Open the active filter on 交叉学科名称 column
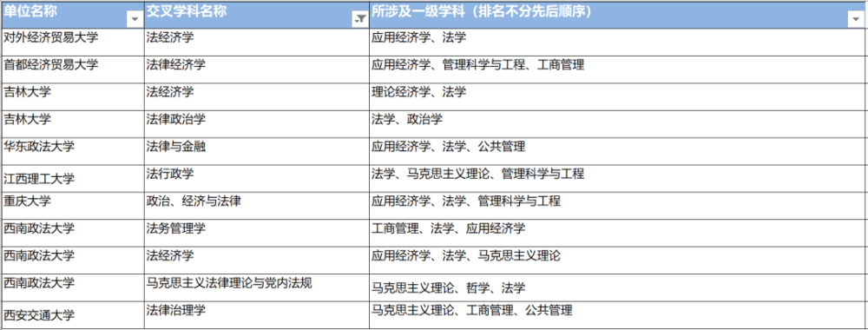 (x=360, y=19)
